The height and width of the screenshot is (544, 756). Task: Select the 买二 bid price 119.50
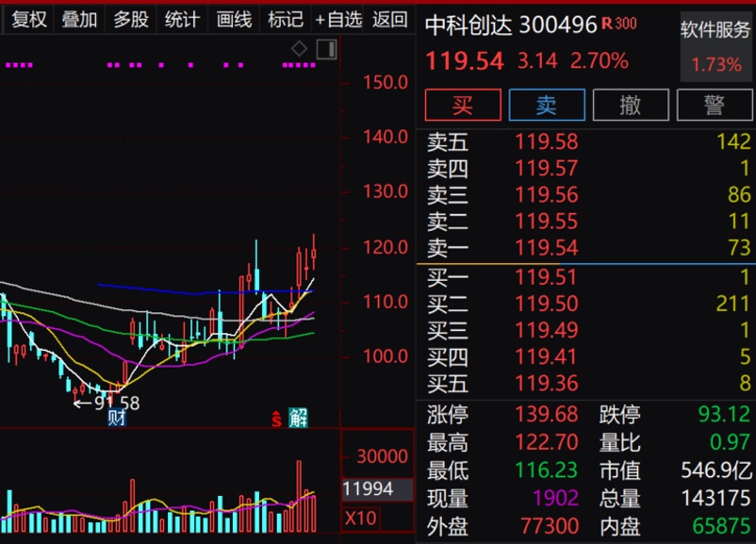[x=547, y=304]
